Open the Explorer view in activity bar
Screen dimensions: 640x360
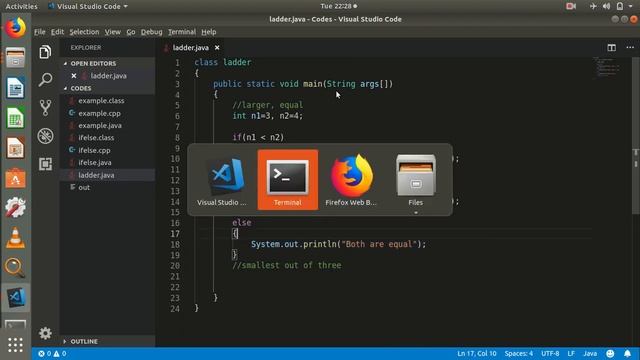tap(45, 52)
